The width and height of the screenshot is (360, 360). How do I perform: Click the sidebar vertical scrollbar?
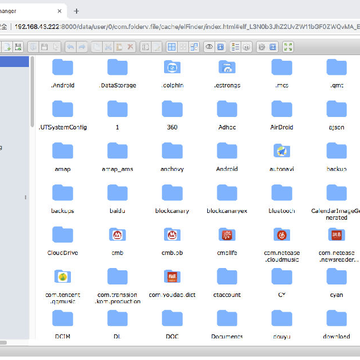pyautogui.click(x=32, y=92)
